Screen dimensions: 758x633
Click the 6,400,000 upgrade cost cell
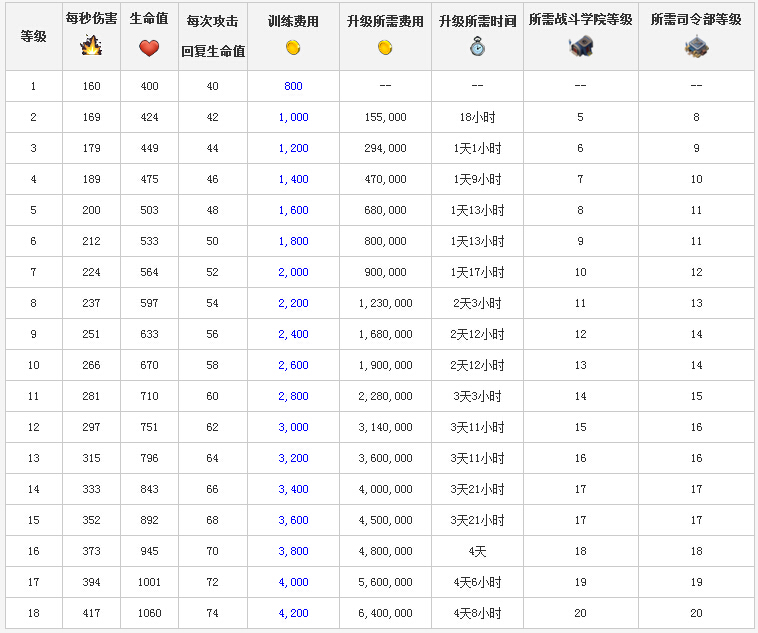click(x=385, y=613)
